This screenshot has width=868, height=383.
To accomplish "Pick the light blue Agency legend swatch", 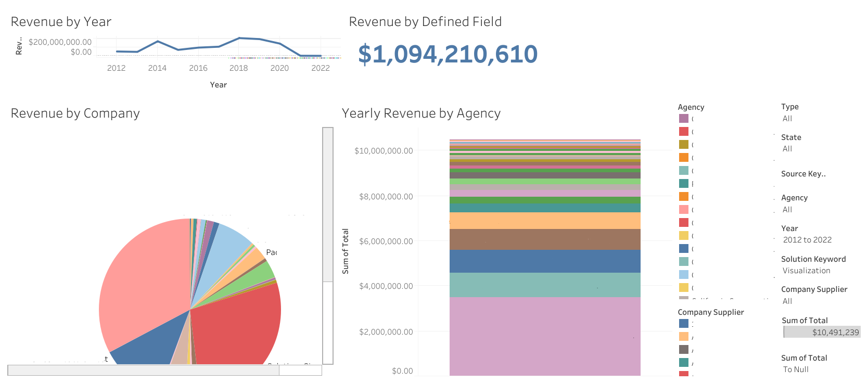I will pyautogui.click(x=684, y=275).
